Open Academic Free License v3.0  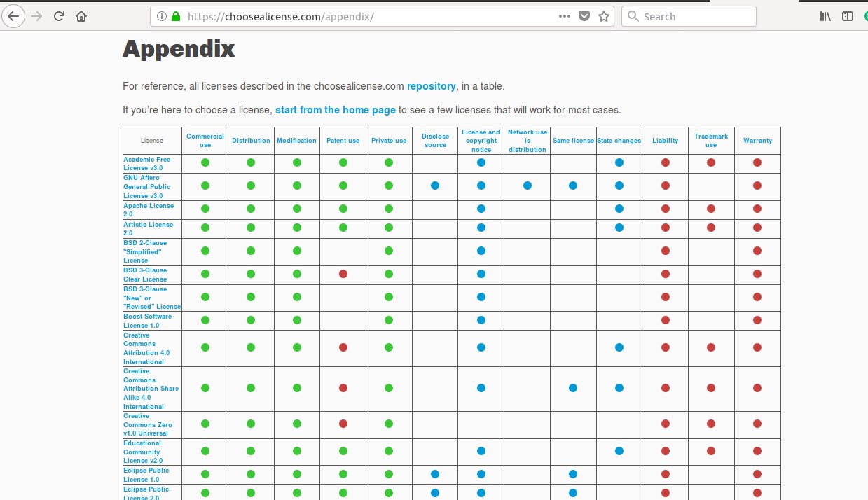(147, 164)
